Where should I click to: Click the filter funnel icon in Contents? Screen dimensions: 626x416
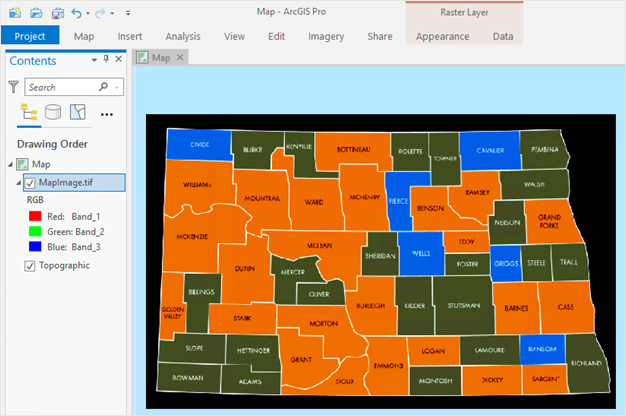pyautogui.click(x=13, y=88)
